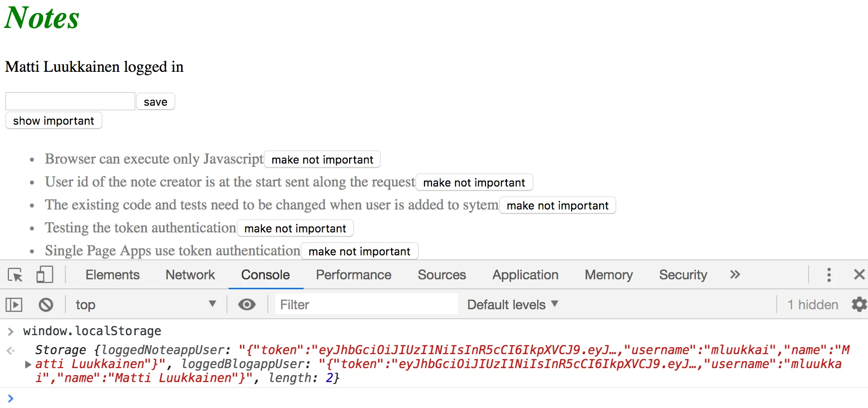
Task: Open the Memory tab
Action: [x=609, y=275]
